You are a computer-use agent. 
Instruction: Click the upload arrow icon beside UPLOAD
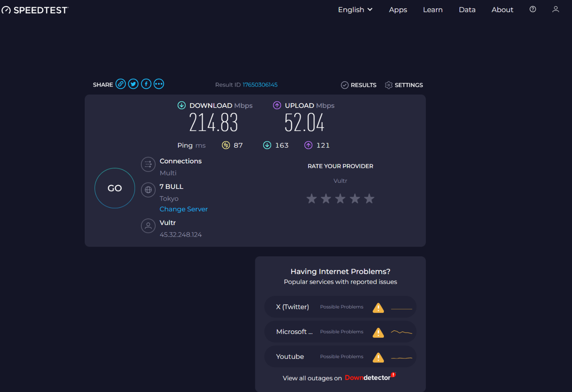click(277, 105)
